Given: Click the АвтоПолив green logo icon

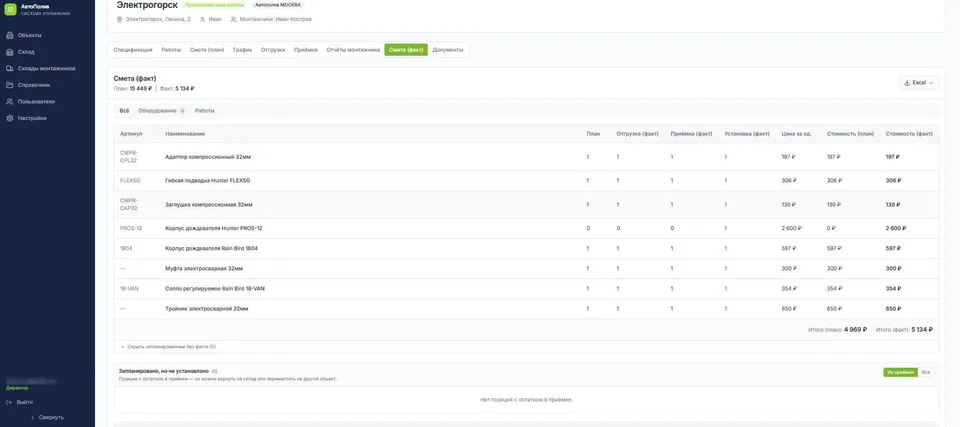Looking at the screenshot, I should pyautogui.click(x=10, y=9).
